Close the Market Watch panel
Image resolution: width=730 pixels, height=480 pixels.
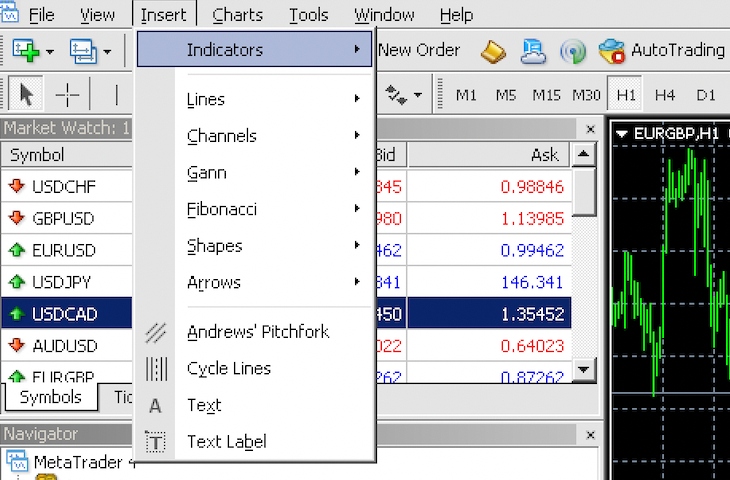click(x=590, y=129)
